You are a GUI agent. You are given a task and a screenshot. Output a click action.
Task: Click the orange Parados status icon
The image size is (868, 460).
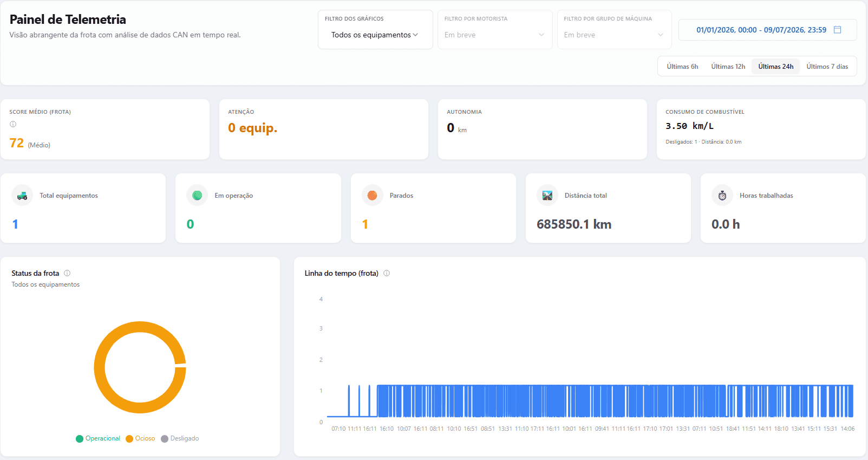coord(373,196)
